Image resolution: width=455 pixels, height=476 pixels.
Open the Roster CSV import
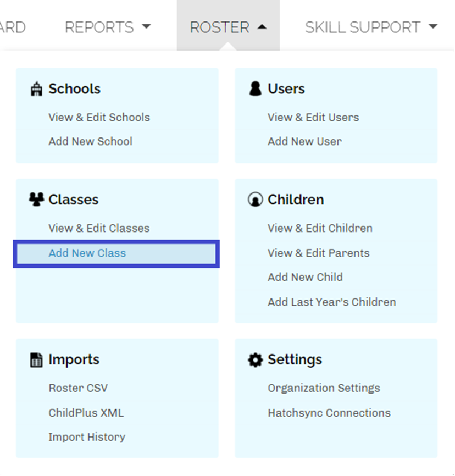(78, 388)
